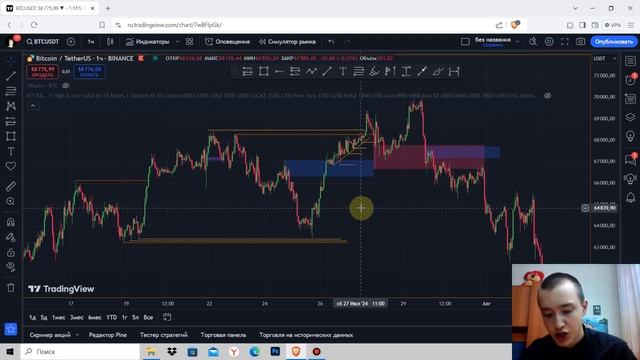Open Photoshop from the taskbar
Image resolution: width=640 pixels, height=360 pixels.
(x=275, y=351)
